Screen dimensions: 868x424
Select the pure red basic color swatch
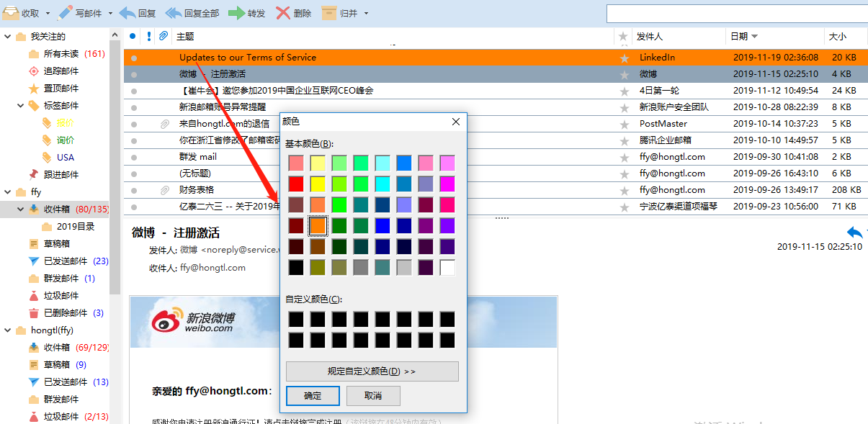click(296, 184)
